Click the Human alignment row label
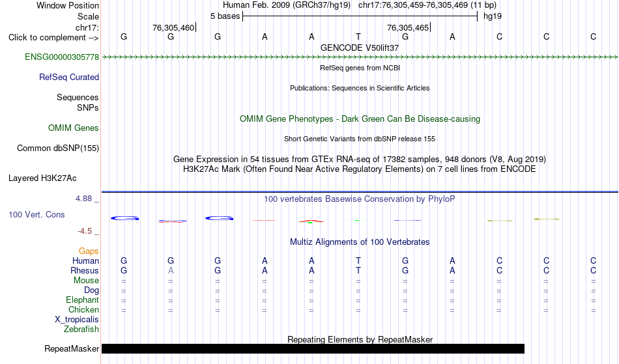The height and width of the screenshot is (364, 619). click(x=85, y=261)
